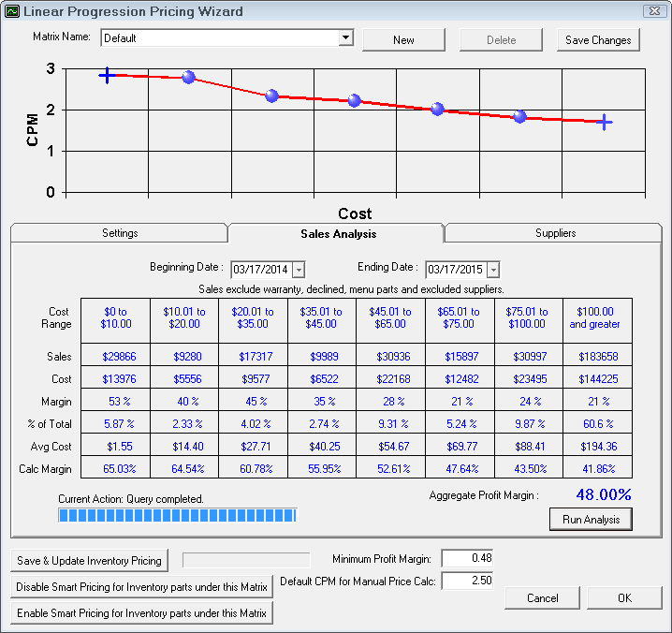Run Analysis on sales data

point(591,519)
